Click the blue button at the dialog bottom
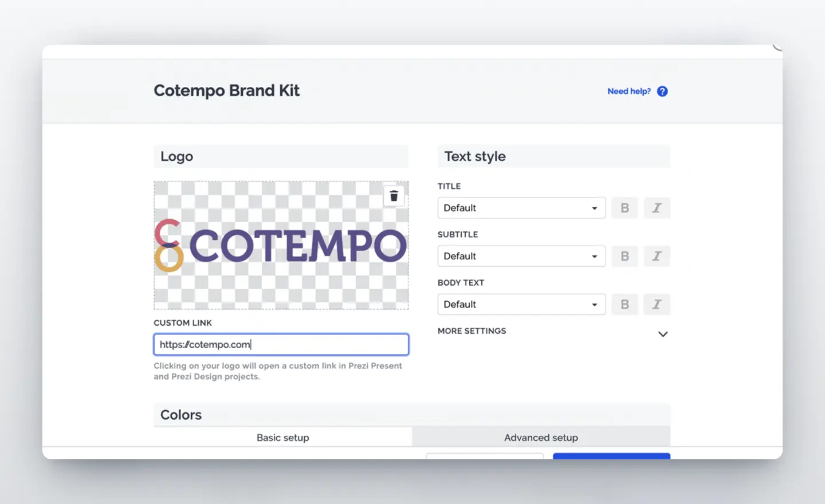Screen dimensions: 825x504 coord(611,456)
